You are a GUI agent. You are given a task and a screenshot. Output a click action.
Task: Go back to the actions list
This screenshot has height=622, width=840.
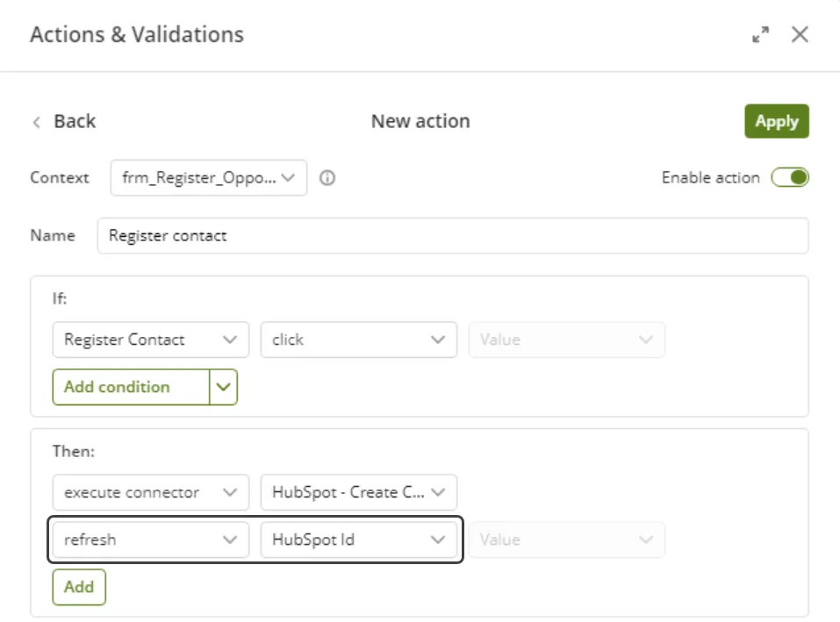[x=64, y=122]
